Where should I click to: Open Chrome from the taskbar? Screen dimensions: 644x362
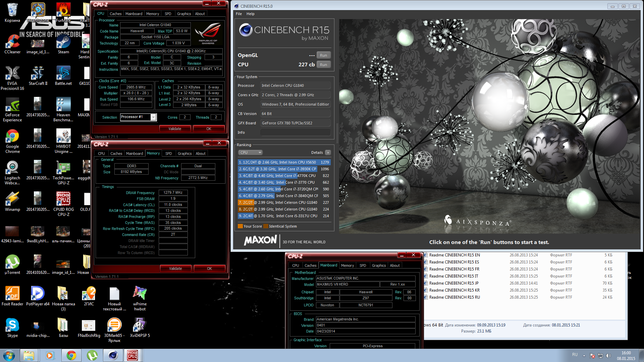coord(71,355)
